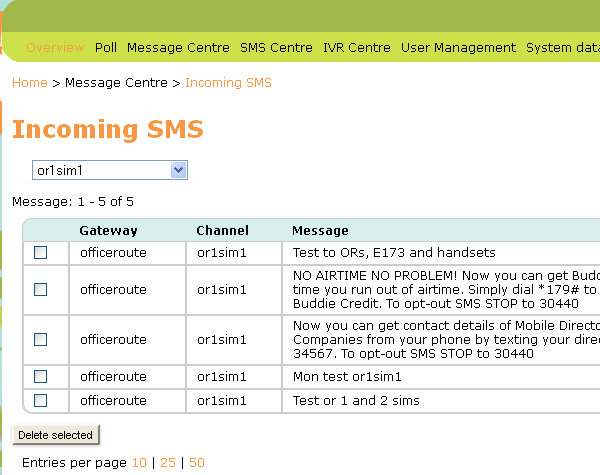Click the Home breadcrumb link
This screenshot has width=600, height=475.
[29, 83]
